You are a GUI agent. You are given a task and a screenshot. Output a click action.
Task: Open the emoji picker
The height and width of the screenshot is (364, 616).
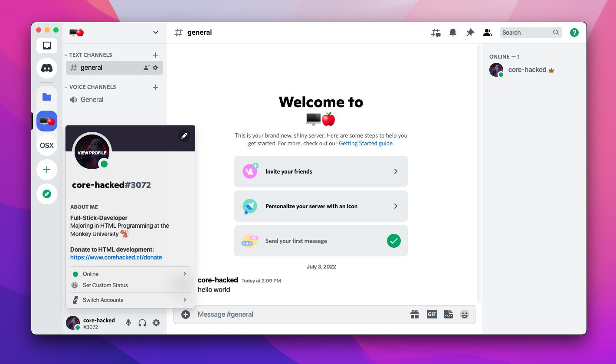(465, 315)
